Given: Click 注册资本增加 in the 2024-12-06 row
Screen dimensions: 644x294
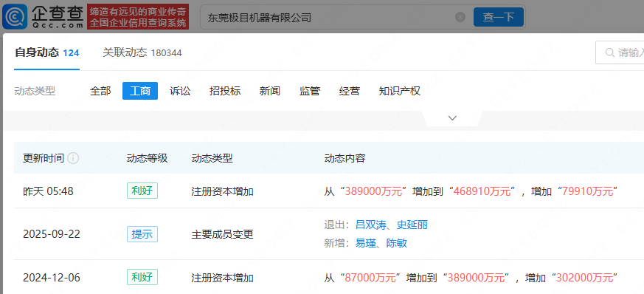Looking at the screenshot, I should click(x=222, y=278).
